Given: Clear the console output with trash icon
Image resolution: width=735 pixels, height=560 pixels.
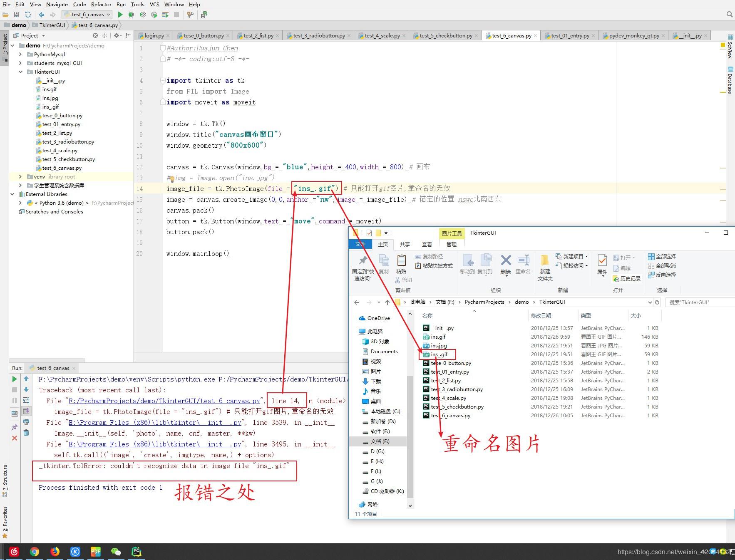Looking at the screenshot, I should (26, 433).
